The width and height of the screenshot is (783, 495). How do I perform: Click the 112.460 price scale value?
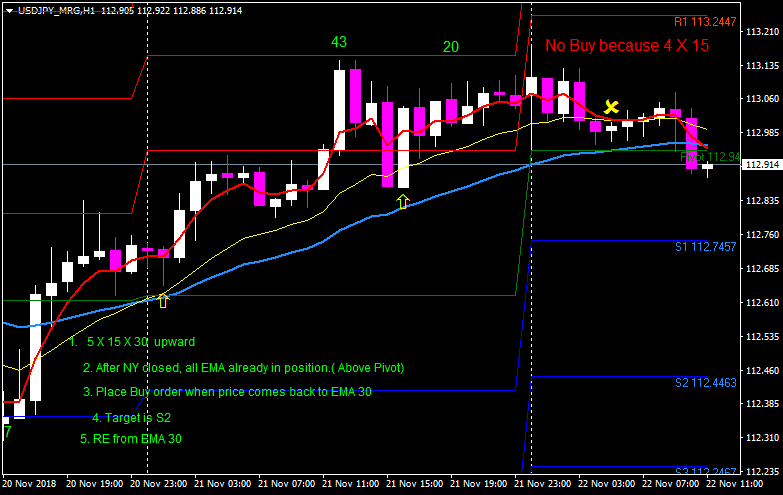(x=762, y=371)
